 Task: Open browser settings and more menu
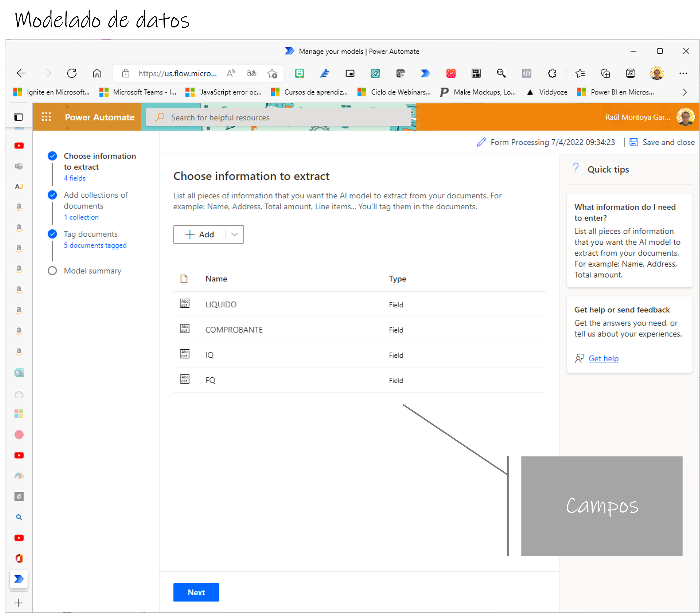(683, 73)
